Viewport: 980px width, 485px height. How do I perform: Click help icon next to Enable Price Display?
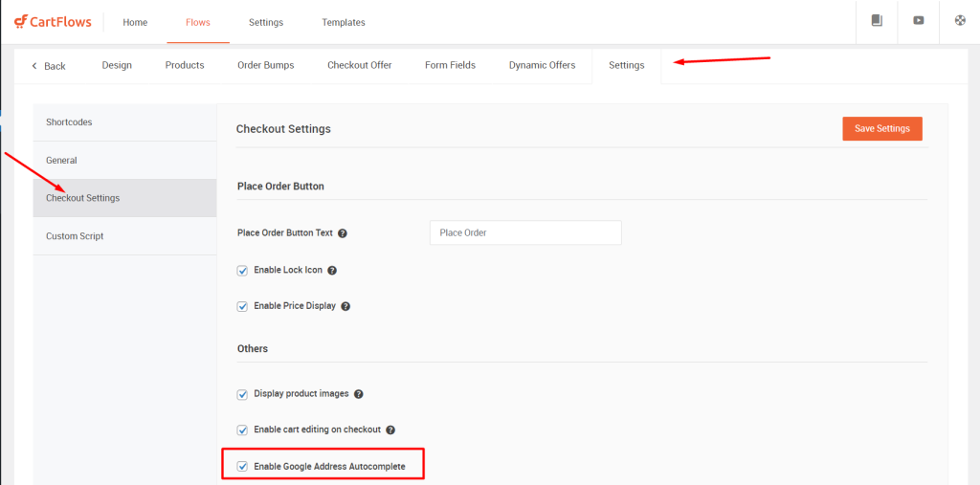[345, 307]
